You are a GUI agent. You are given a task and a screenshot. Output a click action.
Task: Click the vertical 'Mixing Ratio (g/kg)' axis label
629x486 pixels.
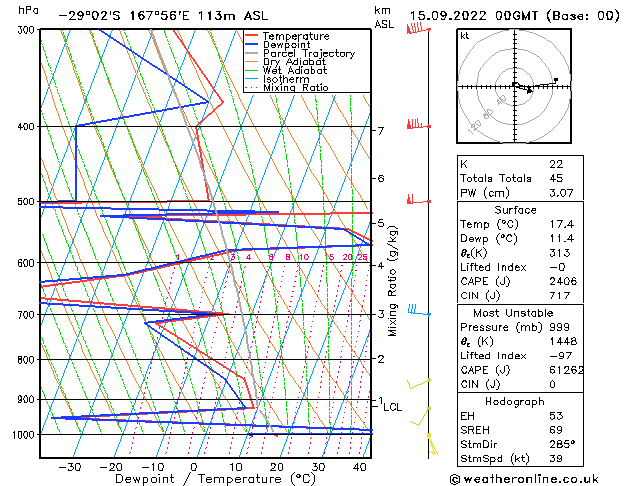click(x=392, y=281)
